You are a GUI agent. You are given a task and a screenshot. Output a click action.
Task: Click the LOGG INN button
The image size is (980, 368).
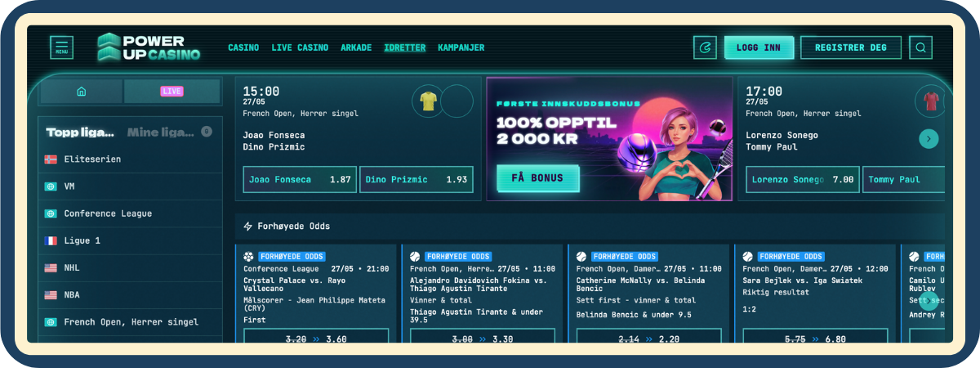tap(759, 47)
